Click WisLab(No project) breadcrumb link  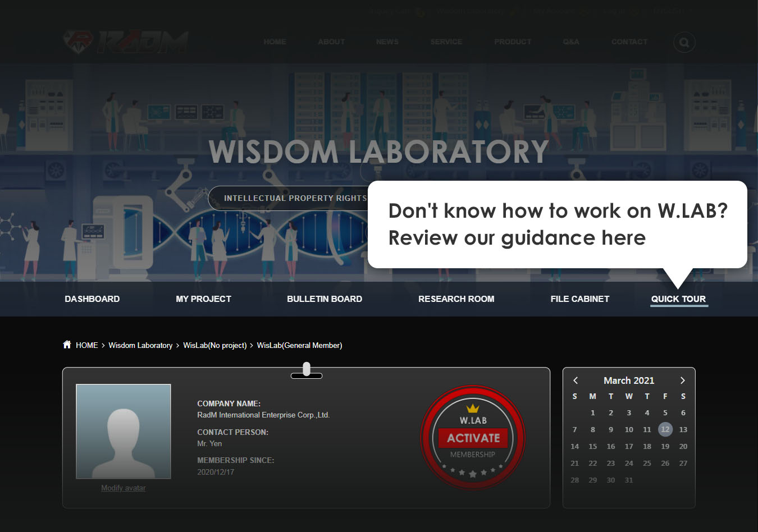(x=214, y=346)
